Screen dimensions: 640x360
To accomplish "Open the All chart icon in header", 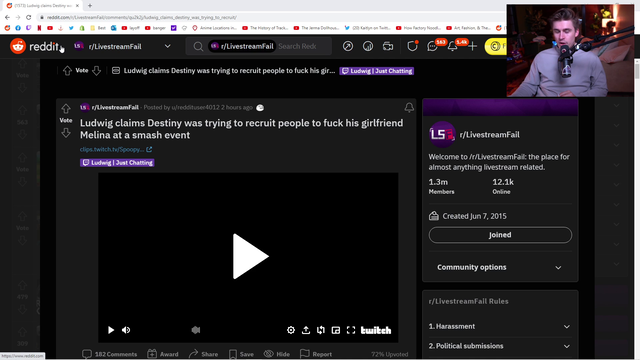I will click(x=368, y=46).
